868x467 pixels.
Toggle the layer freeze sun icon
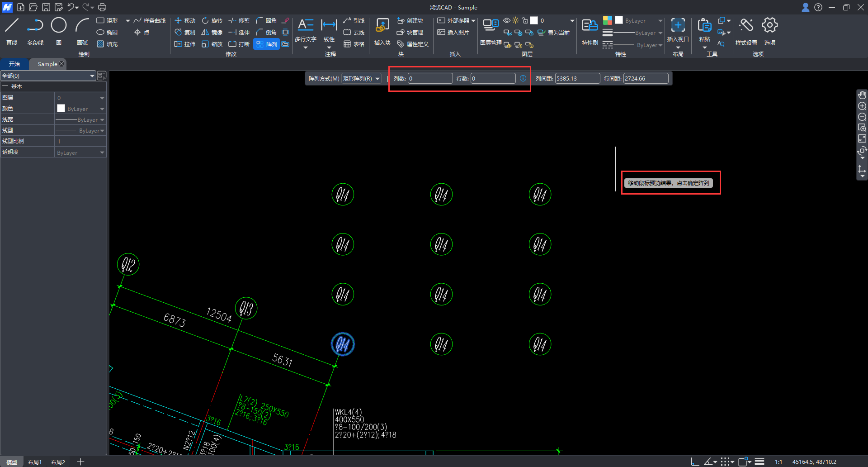coord(516,20)
